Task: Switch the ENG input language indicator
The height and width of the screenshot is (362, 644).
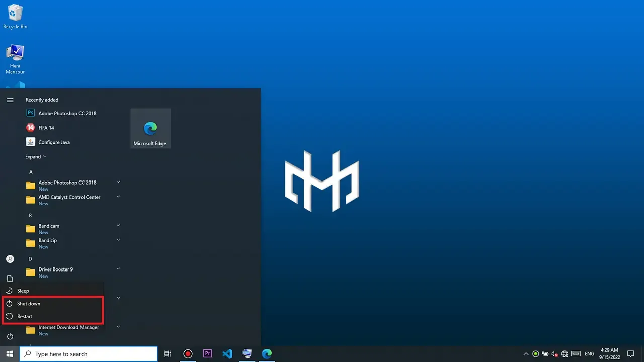Action: [x=589, y=354]
